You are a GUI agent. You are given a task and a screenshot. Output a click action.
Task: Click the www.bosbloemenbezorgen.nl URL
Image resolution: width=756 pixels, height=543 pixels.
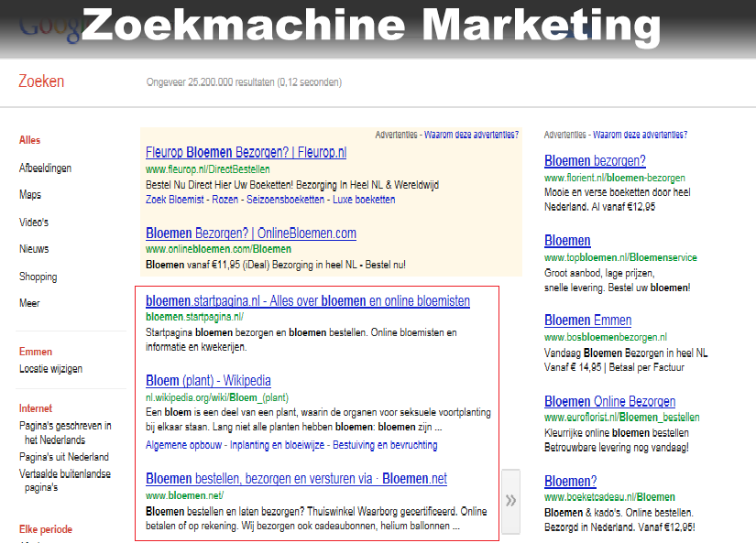tap(606, 337)
